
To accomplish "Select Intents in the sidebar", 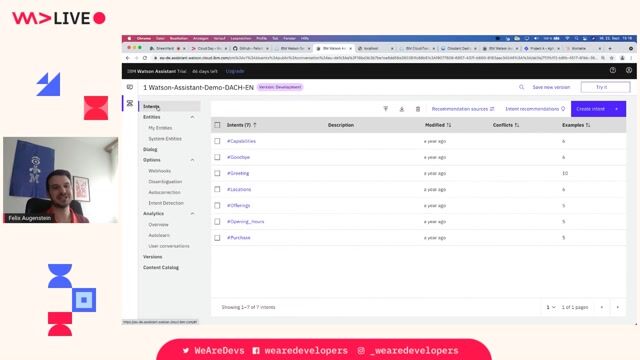I will click(x=169, y=106).
